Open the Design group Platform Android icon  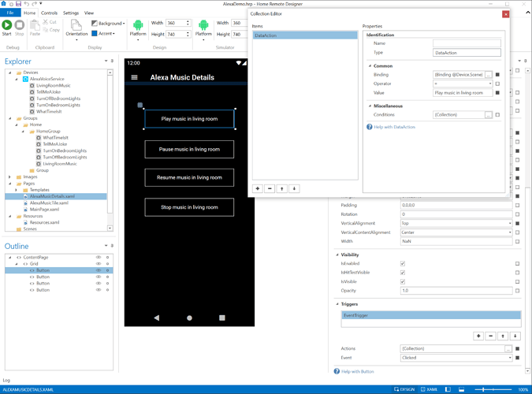(x=138, y=25)
